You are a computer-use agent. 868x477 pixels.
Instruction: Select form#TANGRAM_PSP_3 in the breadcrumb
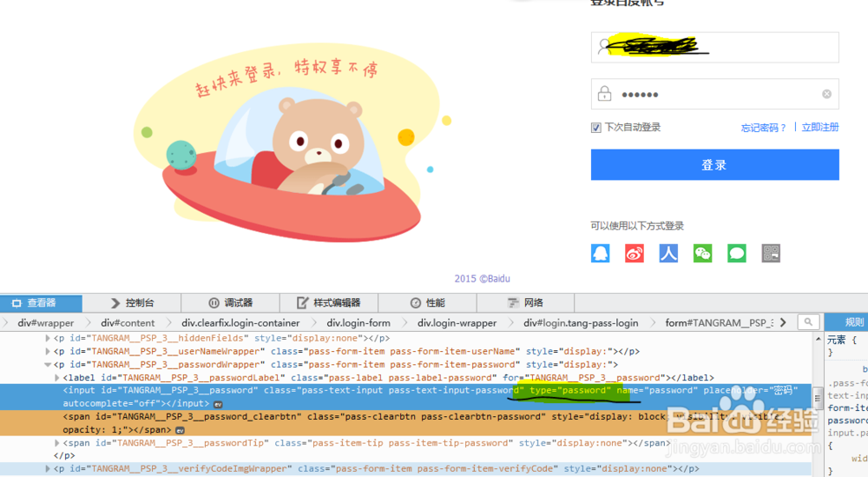tap(719, 322)
